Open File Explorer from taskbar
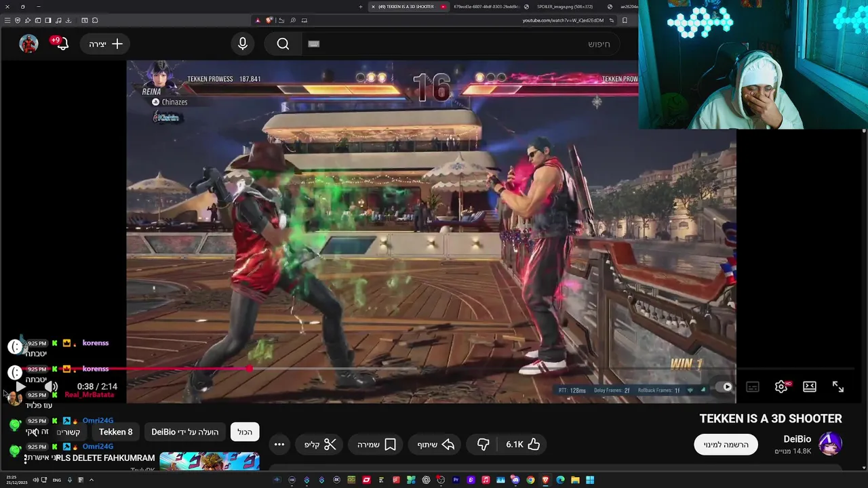Image resolution: width=868 pixels, height=488 pixels. (x=575, y=481)
